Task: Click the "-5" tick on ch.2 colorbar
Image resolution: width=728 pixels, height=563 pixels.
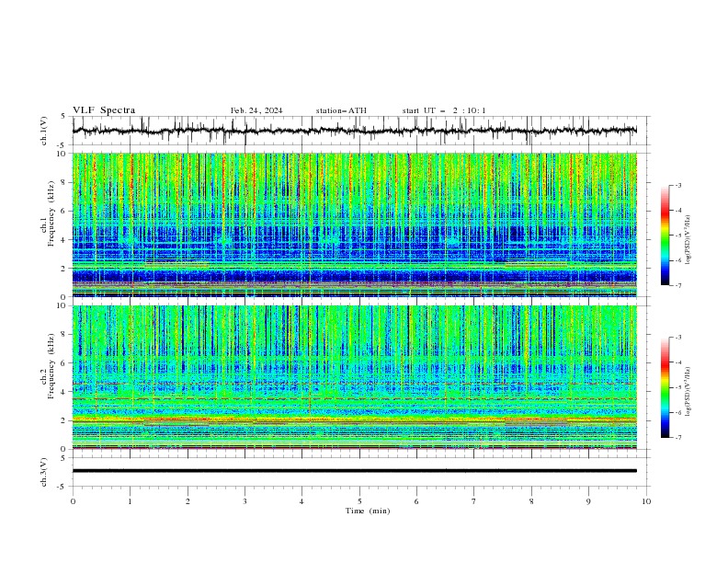Action: pyautogui.click(x=677, y=387)
